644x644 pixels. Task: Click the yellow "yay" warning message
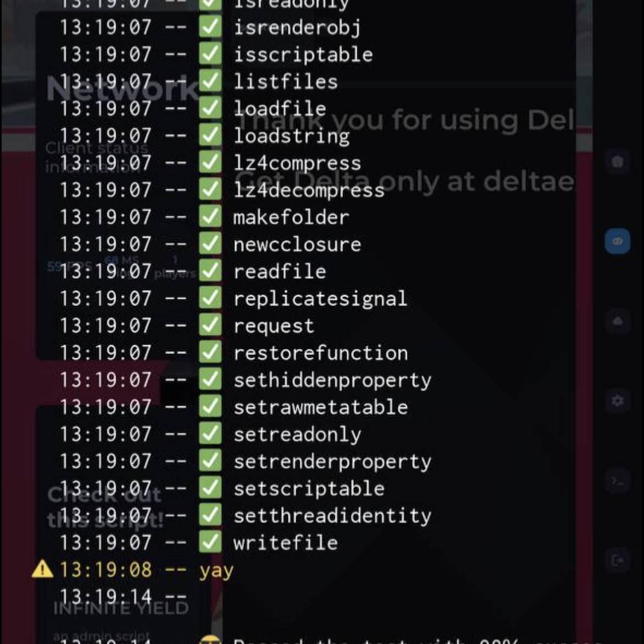216,570
